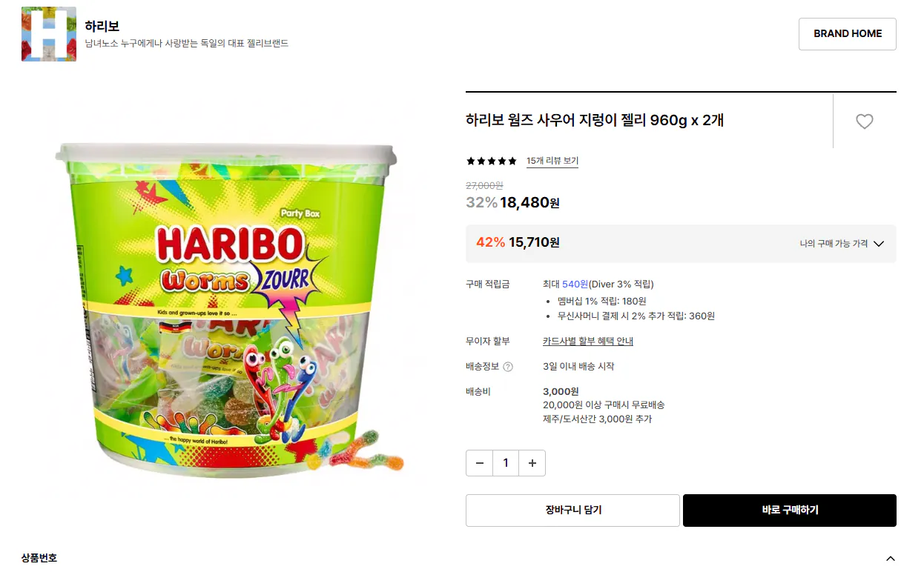The width and height of the screenshot is (924, 572).
Task: Decrease quantity with the minus button
Action: (x=479, y=462)
